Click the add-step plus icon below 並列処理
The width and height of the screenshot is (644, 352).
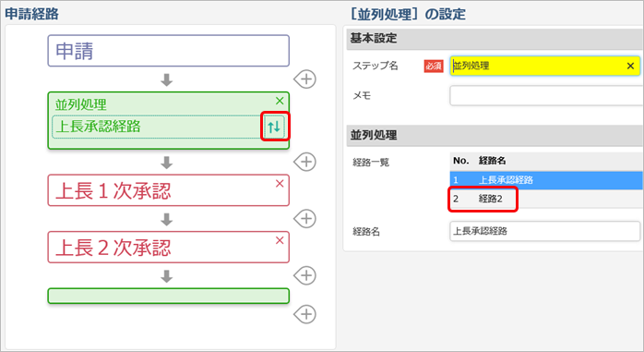pos(305,162)
